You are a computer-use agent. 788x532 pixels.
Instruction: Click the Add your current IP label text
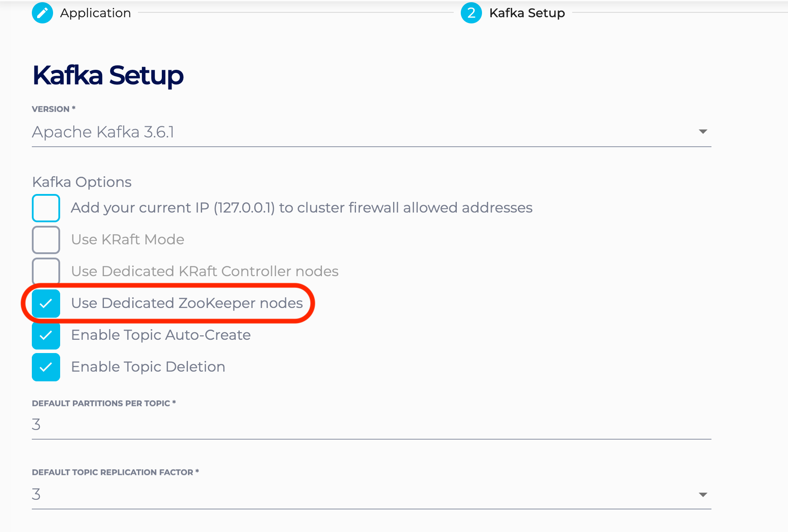tap(302, 208)
